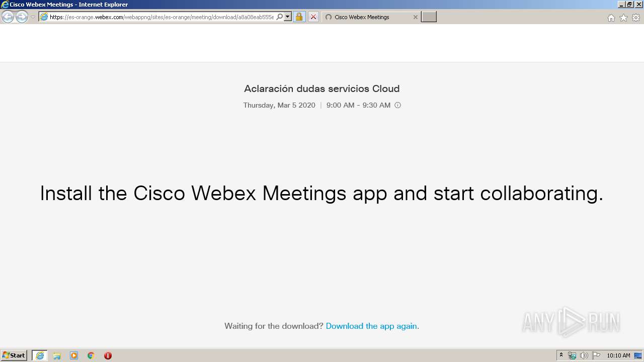The height and width of the screenshot is (362, 644).
Task: Click the 10:10 AM taskbar clock
Action: (618, 355)
